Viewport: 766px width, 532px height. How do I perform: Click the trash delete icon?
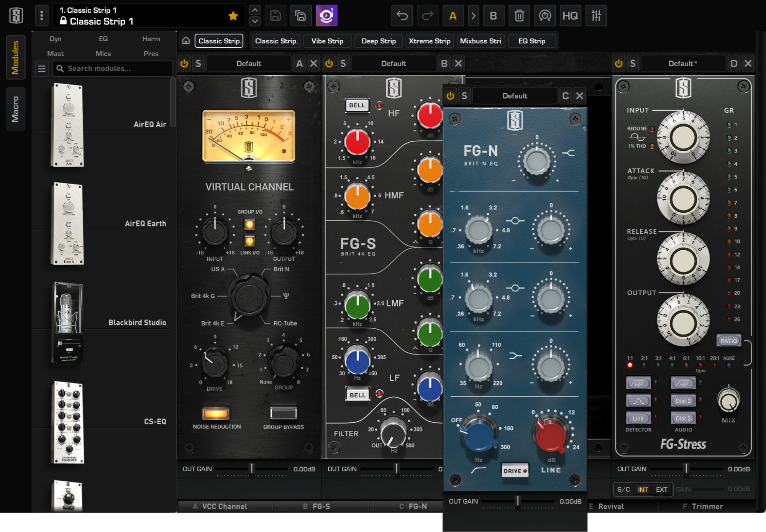(x=519, y=16)
